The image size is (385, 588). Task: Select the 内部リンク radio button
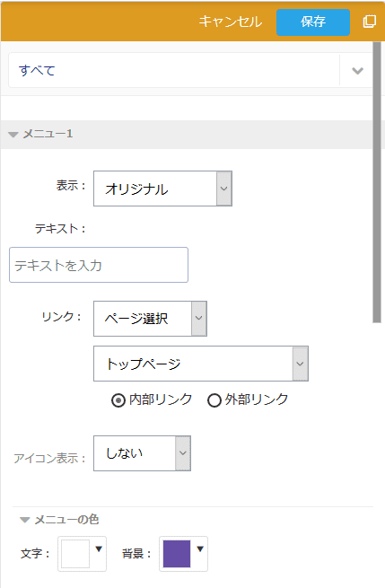tap(118, 400)
